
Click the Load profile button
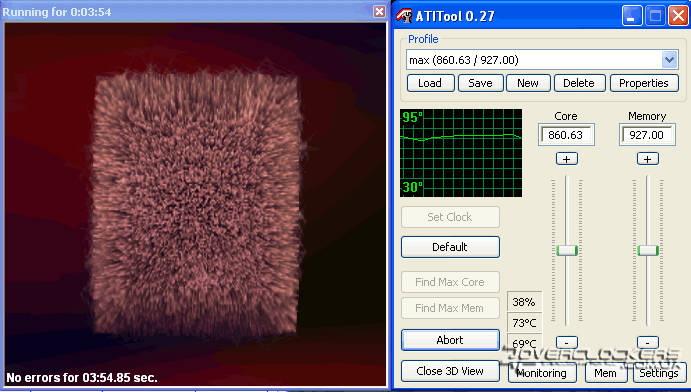click(x=431, y=83)
